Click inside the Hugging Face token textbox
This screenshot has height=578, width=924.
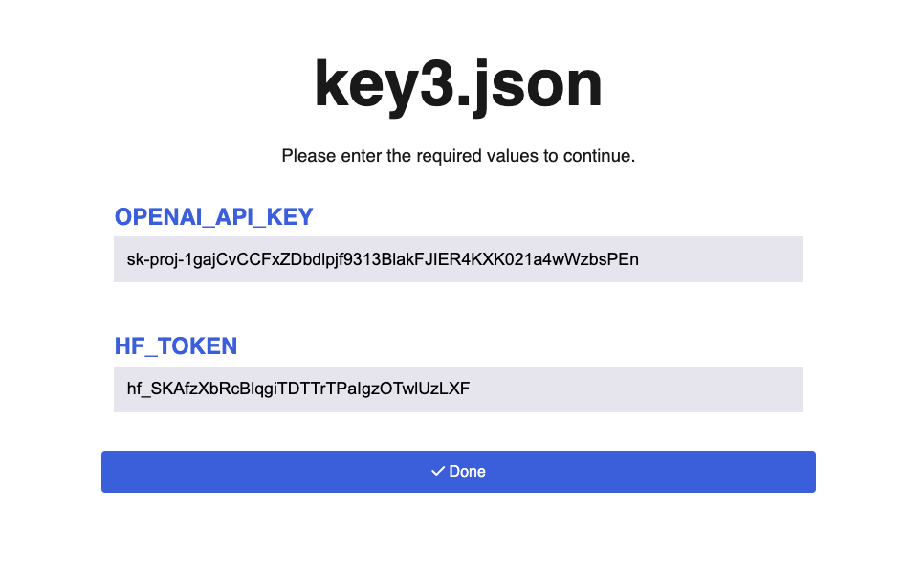[x=458, y=389]
